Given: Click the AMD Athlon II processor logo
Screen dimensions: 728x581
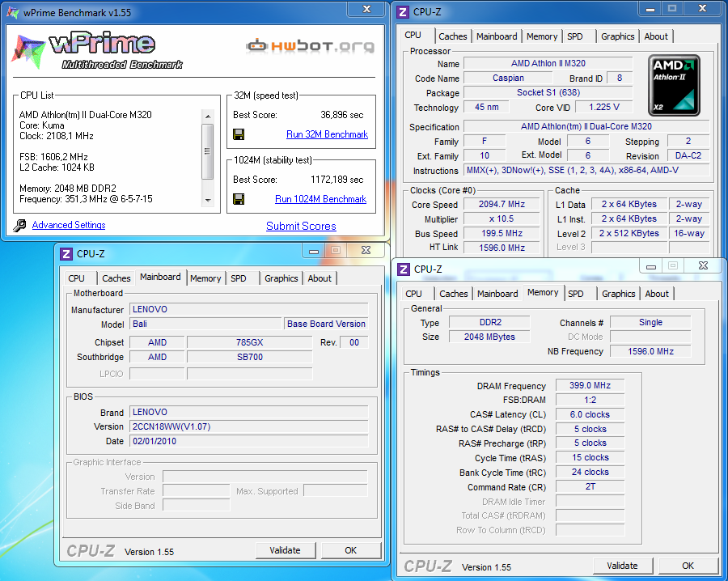Looking at the screenshot, I should [x=674, y=86].
